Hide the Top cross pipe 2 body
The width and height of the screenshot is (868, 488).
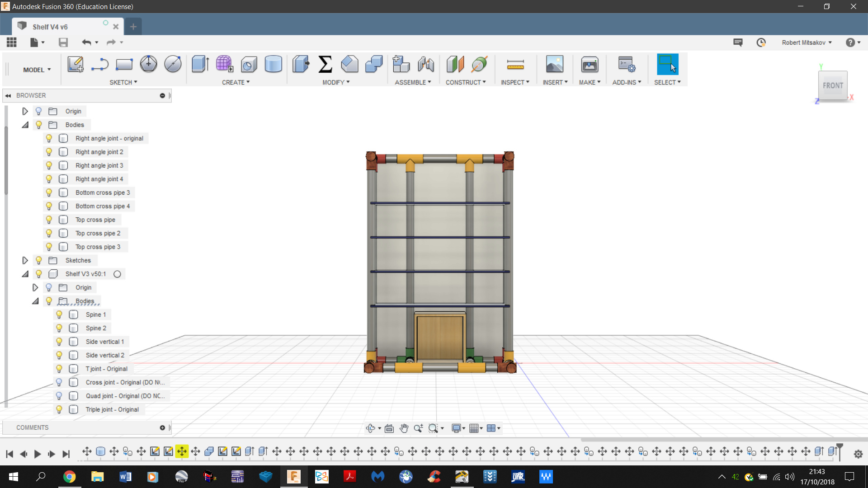pos(49,233)
